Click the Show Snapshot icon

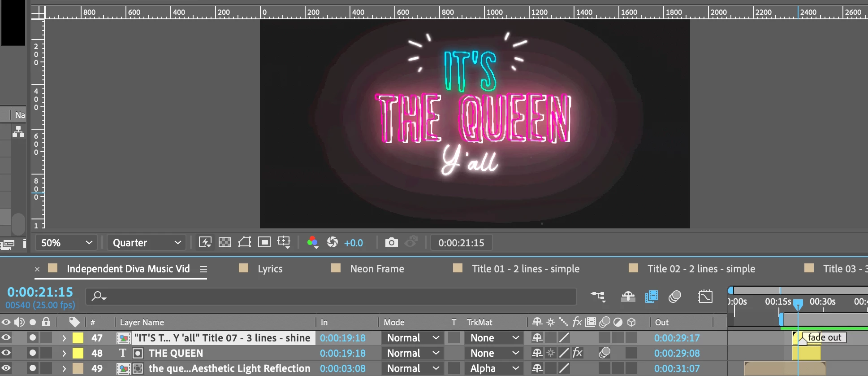(x=411, y=242)
